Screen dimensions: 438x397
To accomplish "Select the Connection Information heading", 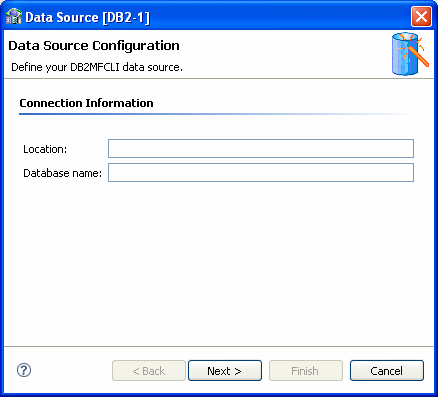I will click(86, 103).
